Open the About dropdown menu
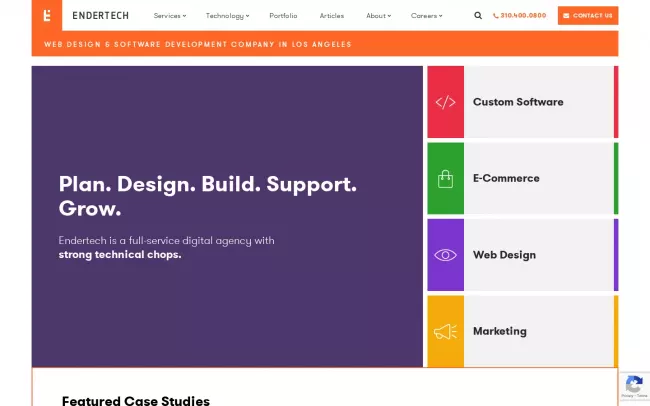The image size is (650, 406). pos(378,16)
